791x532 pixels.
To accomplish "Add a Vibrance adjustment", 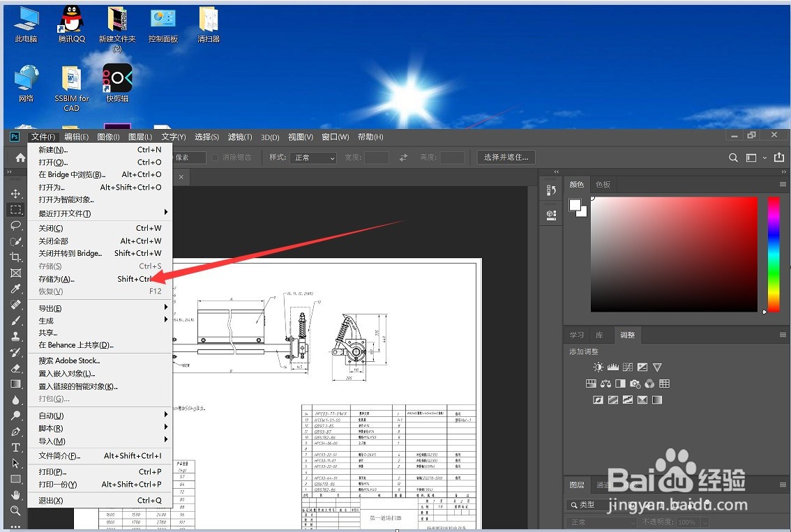I will [657, 367].
